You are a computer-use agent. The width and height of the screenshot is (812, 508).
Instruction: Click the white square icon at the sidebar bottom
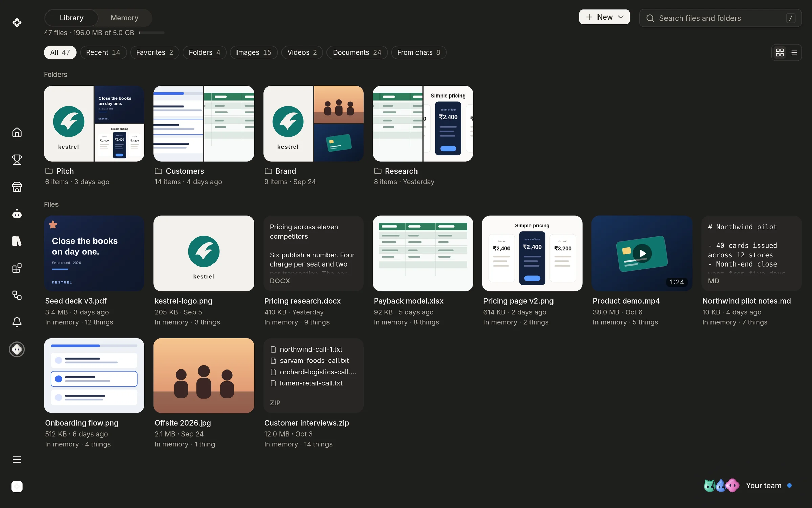[x=17, y=486]
